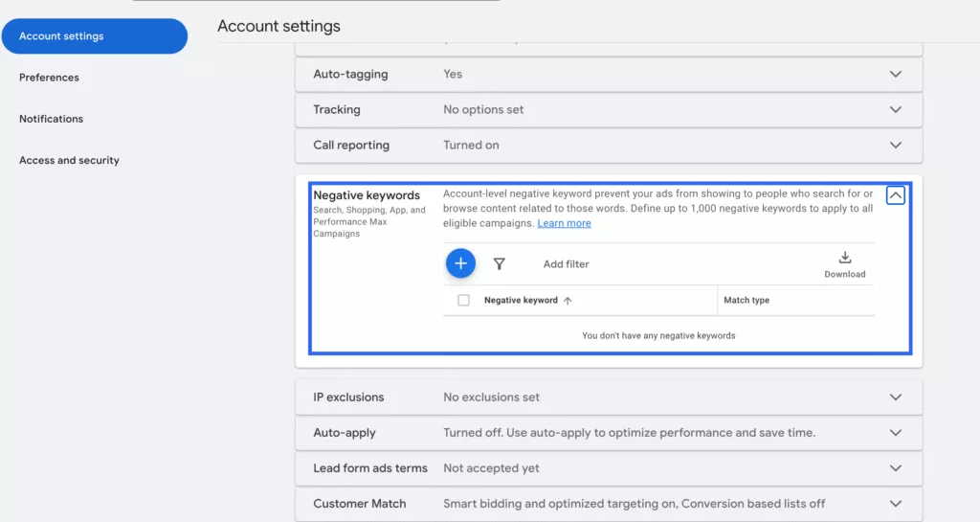
Task: Tick the select-all negative keywords checkbox
Action: coord(464,300)
